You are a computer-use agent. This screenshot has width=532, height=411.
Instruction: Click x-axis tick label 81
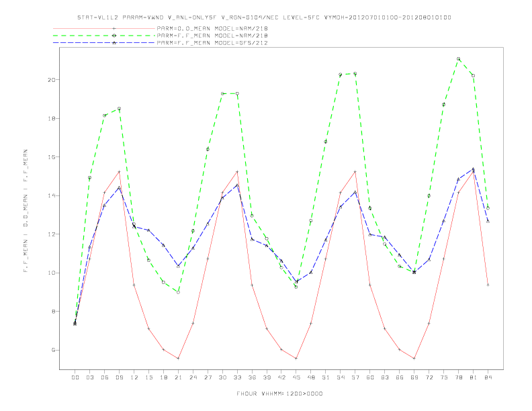474,377
